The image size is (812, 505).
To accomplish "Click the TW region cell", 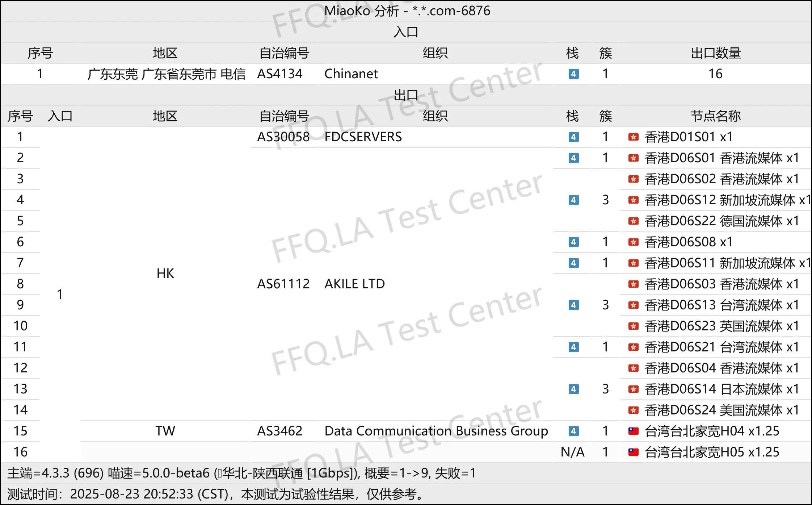I will [165, 431].
